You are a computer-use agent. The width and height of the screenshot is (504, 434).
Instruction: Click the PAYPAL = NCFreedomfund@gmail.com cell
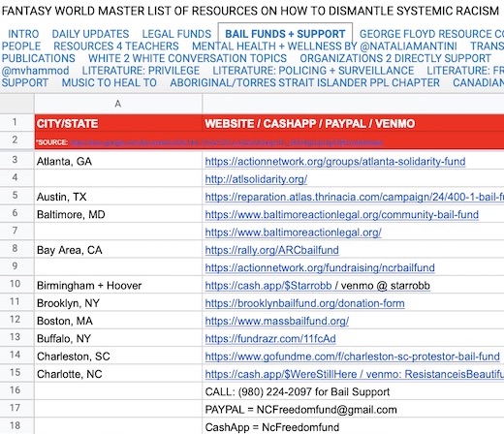coord(354,410)
